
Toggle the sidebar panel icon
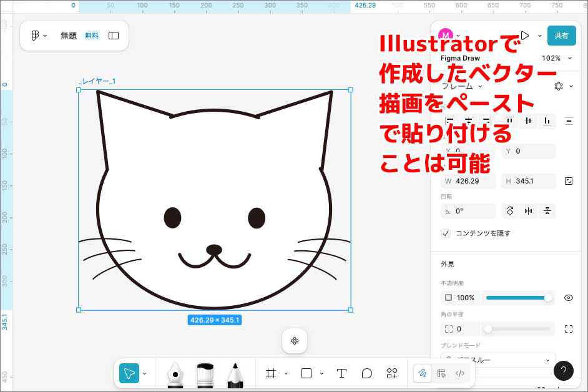(114, 36)
